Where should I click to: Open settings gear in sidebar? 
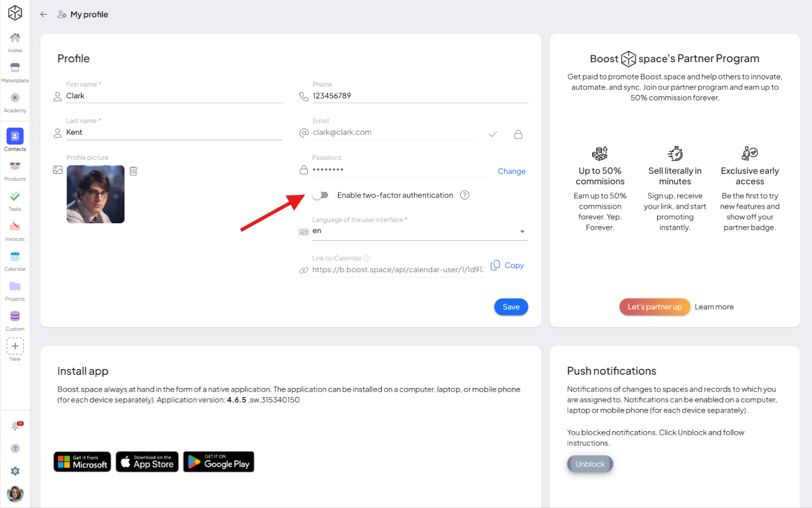pyautogui.click(x=15, y=471)
